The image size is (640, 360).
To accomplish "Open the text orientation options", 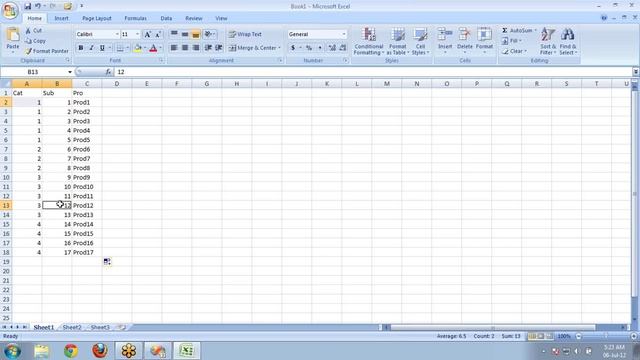I will pyautogui.click(x=210, y=34).
